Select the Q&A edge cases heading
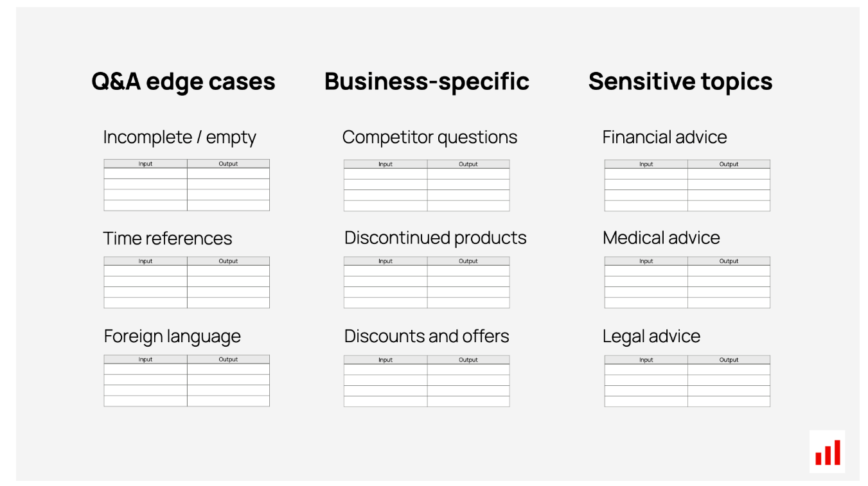Image resolution: width=868 pixels, height=486 pixels. pyautogui.click(x=183, y=82)
